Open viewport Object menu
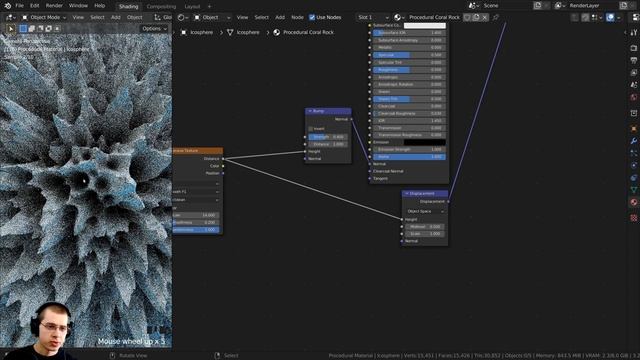 [x=134, y=17]
